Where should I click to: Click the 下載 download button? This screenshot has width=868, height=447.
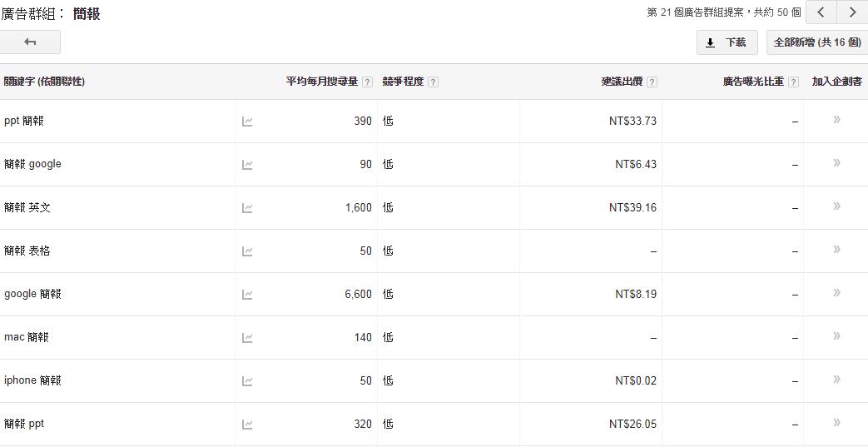[727, 42]
